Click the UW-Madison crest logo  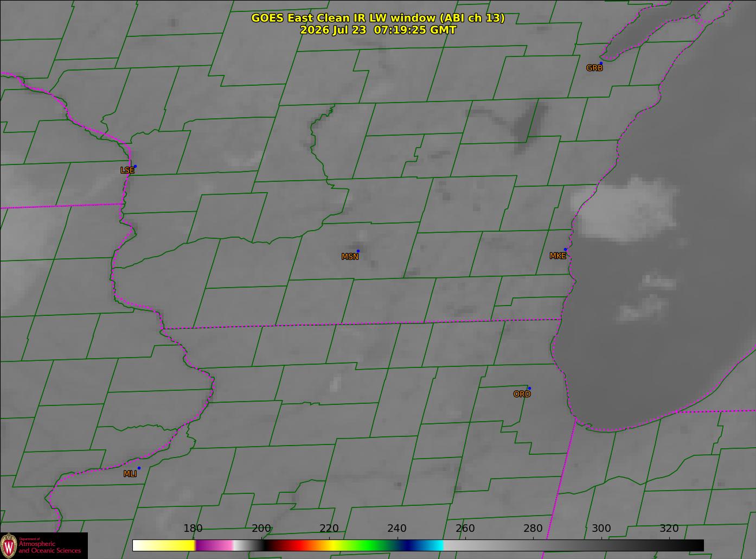[x=9, y=545]
